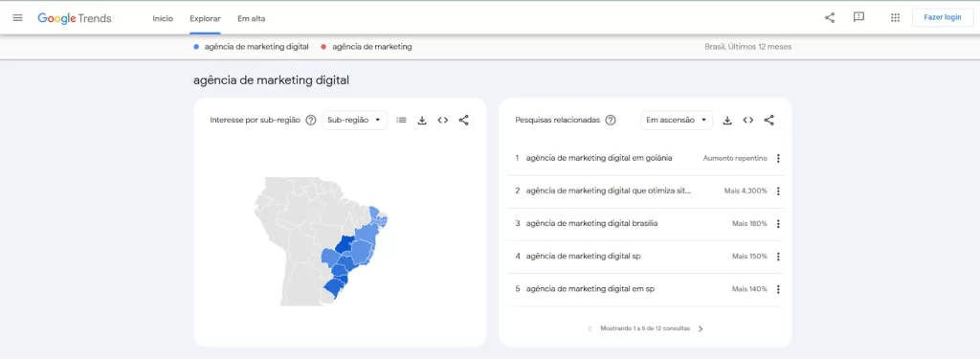The height and width of the screenshot is (359, 980).
Task: Go to the Início tab
Action: pyautogui.click(x=163, y=18)
